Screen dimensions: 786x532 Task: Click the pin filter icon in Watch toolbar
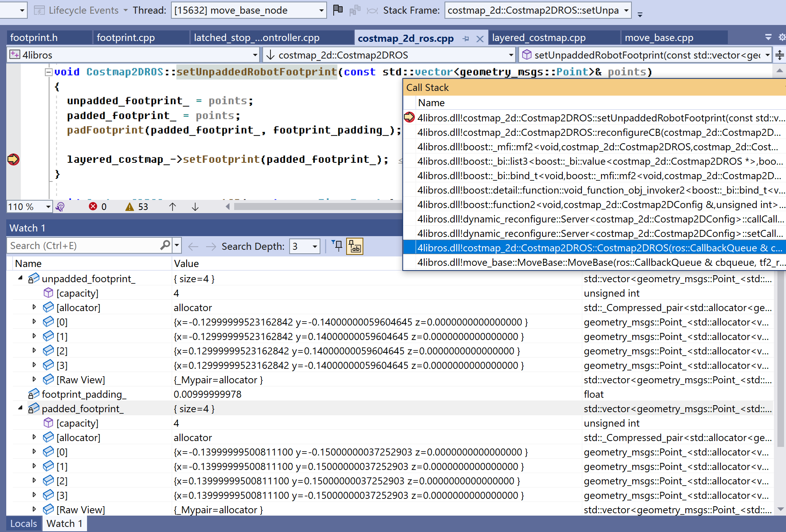point(337,246)
